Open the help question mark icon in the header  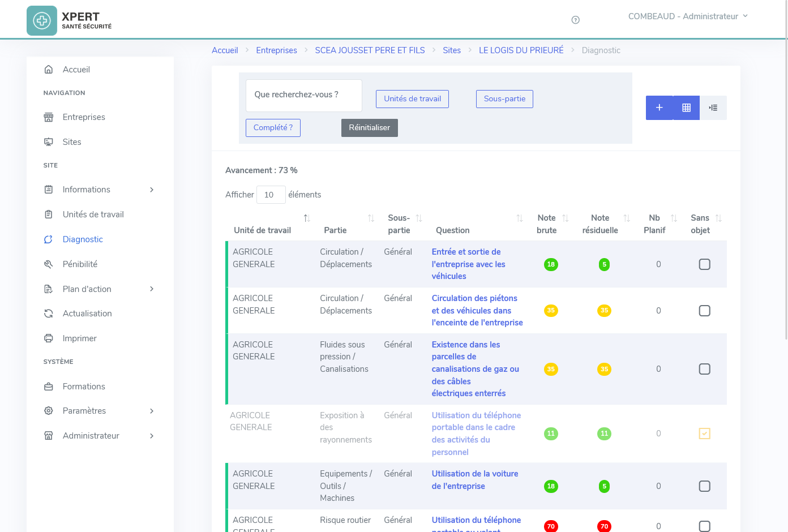[575, 19]
